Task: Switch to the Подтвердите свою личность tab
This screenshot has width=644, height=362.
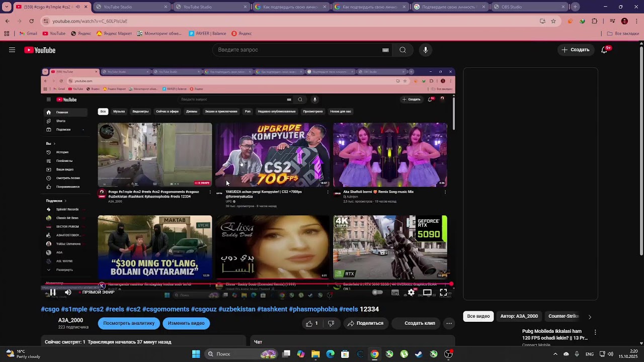Action: [450, 7]
